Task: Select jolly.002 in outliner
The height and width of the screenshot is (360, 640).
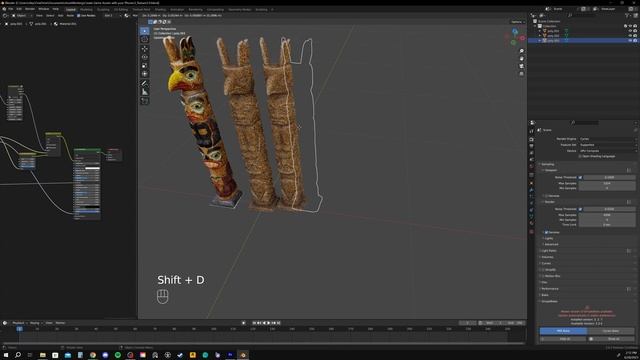Action: pos(553,36)
